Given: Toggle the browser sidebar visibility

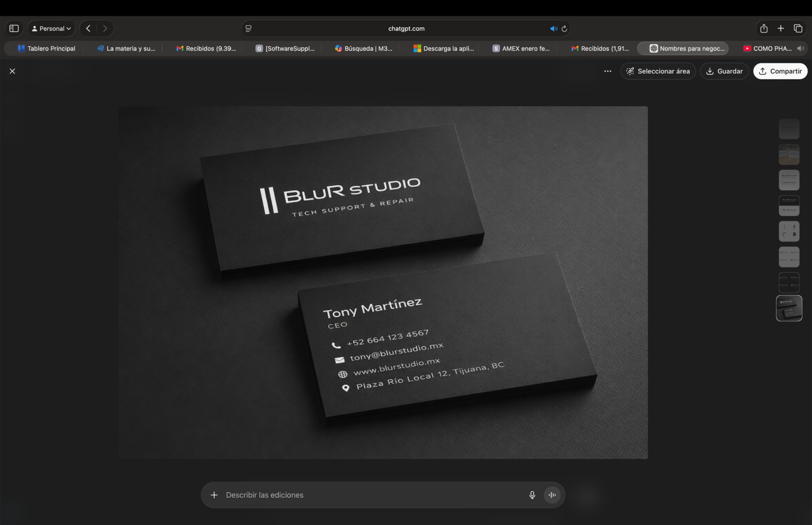Looking at the screenshot, I should click(14, 28).
